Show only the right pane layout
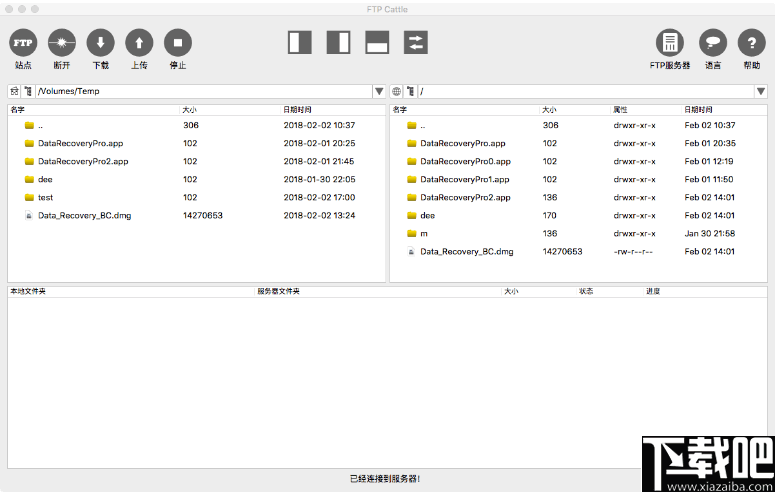 [x=338, y=43]
